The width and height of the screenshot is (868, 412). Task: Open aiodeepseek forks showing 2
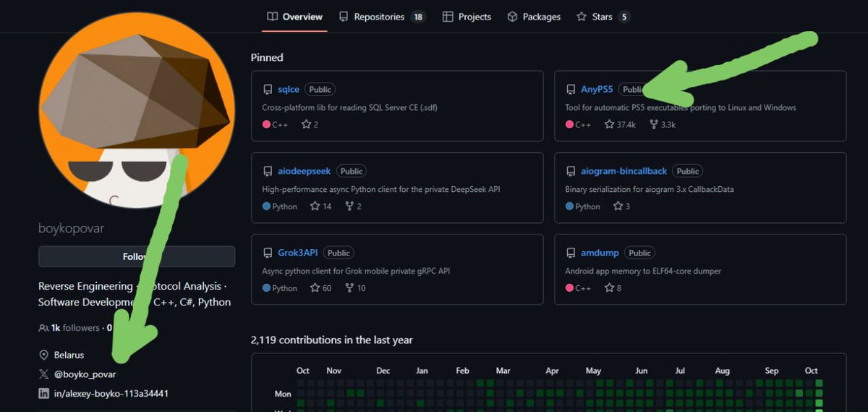pos(353,206)
